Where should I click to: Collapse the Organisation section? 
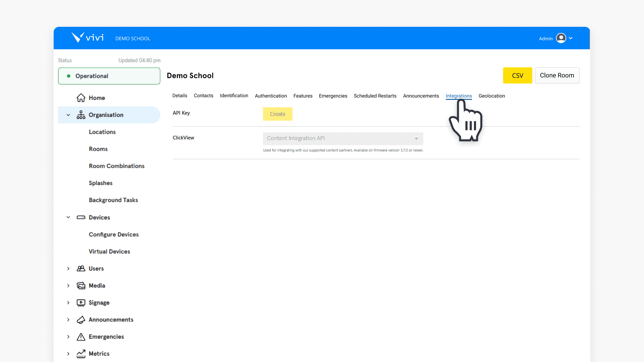tap(68, 115)
